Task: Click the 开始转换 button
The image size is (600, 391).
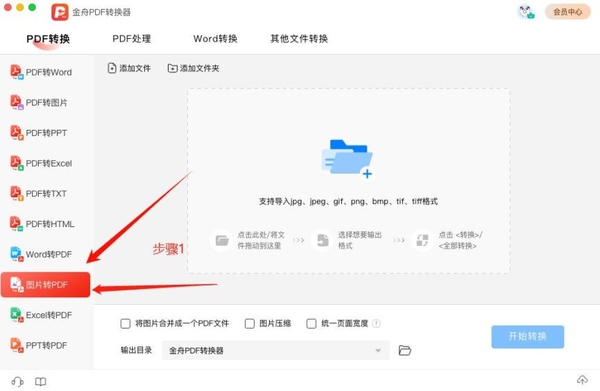Action: [x=528, y=337]
